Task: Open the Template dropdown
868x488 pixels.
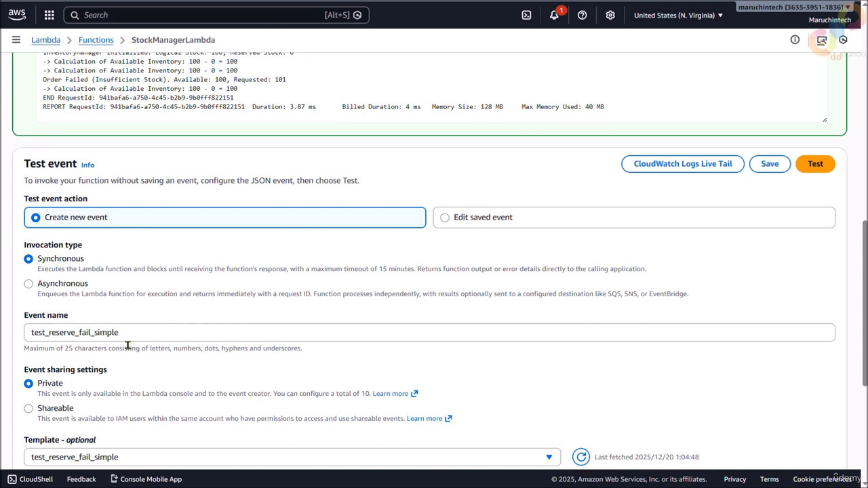Action: (x=292, y=457)
